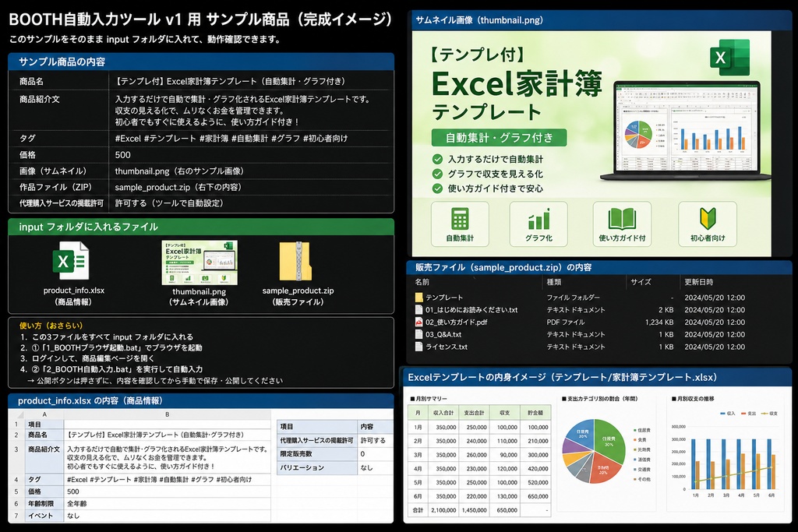798x532 pixels.
Task: Click the 1月 row in monthly summary
Action: coord(479,427)
